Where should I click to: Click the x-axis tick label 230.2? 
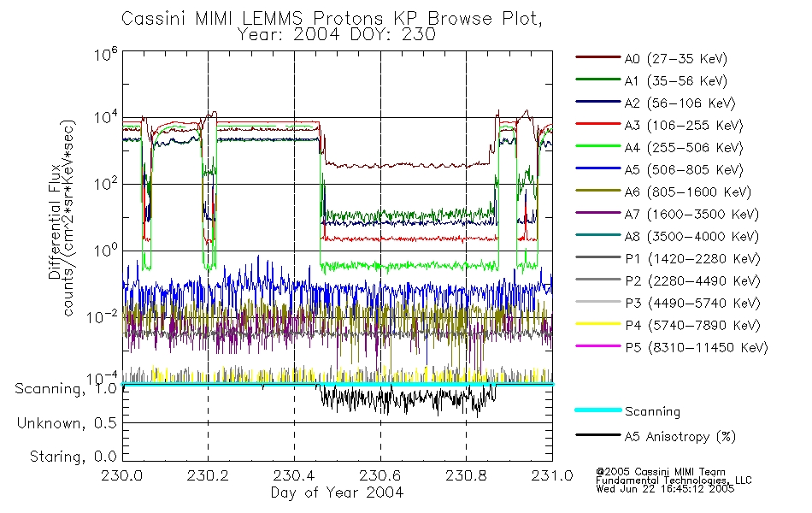[208, 475]
